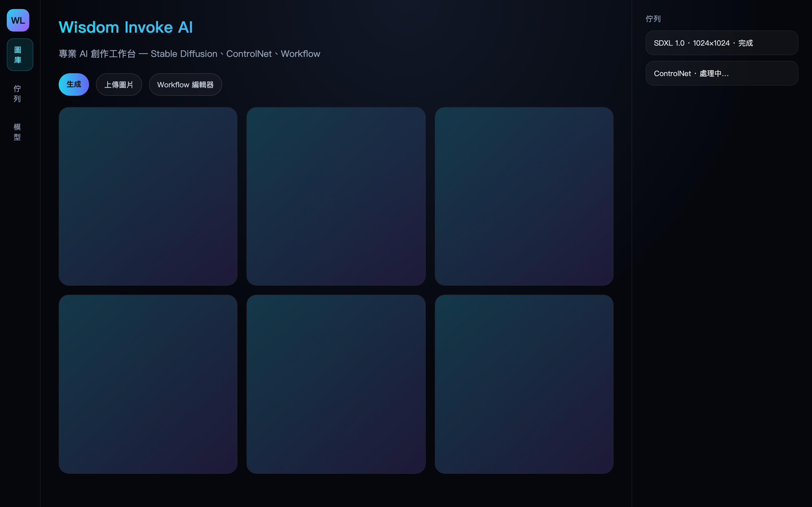Open the ControlNet 處理中 queue item
This screenshot has width=812, height=507.
point(722,73)
